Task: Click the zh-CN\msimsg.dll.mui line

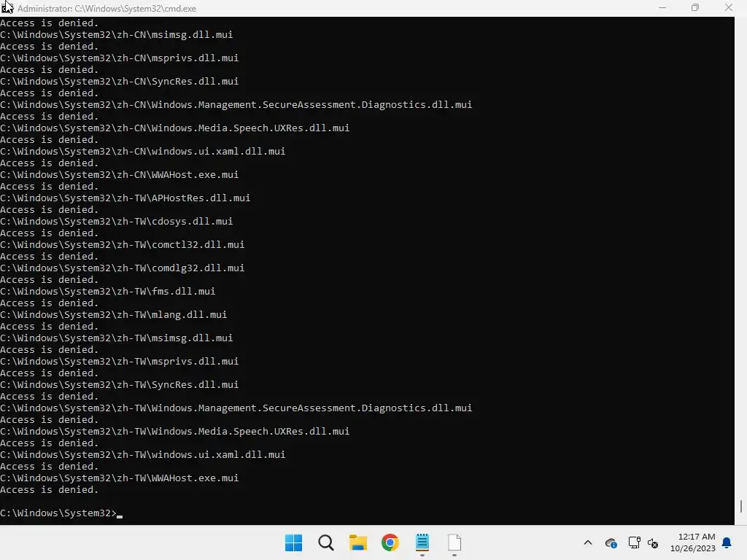Action: [x=116, y=35]
